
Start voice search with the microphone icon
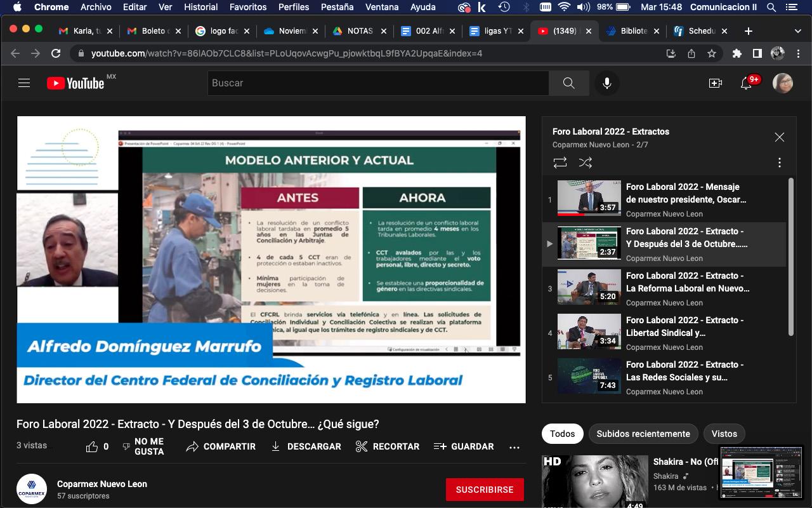click(x=607, y=83)
